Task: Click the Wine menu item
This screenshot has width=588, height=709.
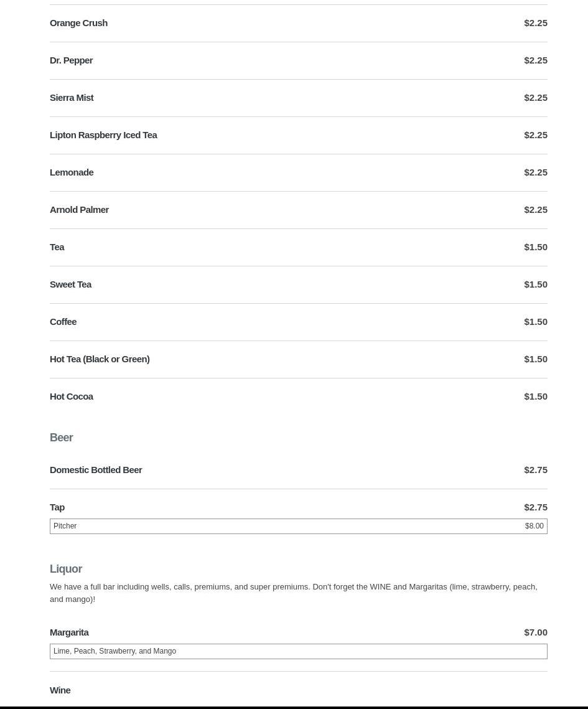Action: tap(60, 690)
